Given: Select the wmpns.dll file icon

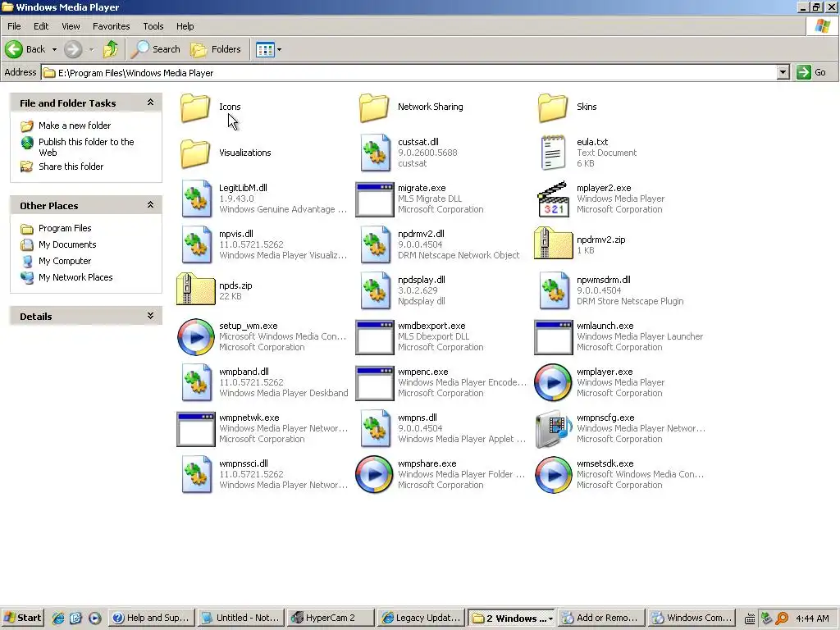Looking at the screenshot, I should coord(375,428).
